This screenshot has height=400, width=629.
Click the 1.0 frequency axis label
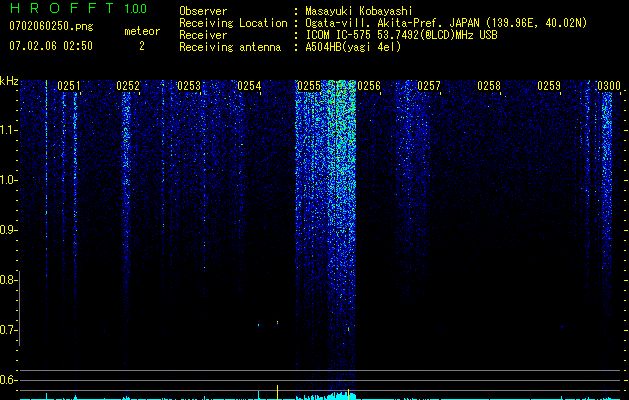click(x=8, y=180)
